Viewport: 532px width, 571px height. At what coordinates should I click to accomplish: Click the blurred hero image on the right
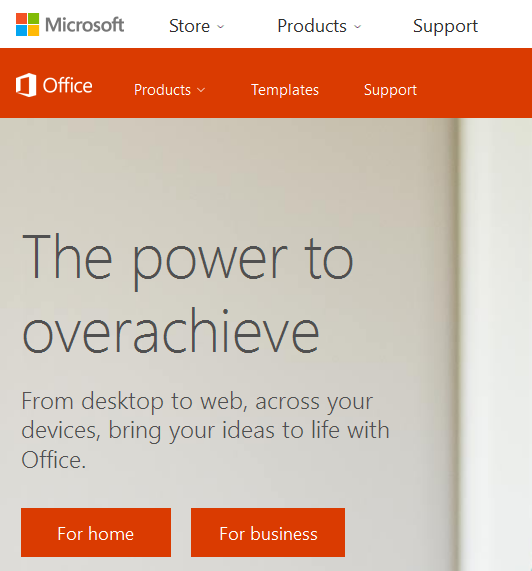coord(495,344)
